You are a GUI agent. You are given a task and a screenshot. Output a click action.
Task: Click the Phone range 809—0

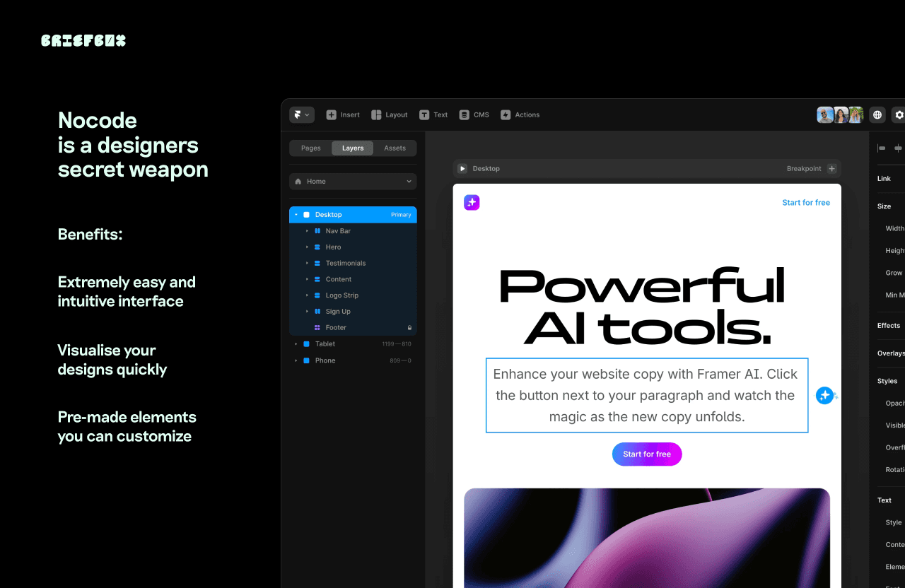pos(400,360)
